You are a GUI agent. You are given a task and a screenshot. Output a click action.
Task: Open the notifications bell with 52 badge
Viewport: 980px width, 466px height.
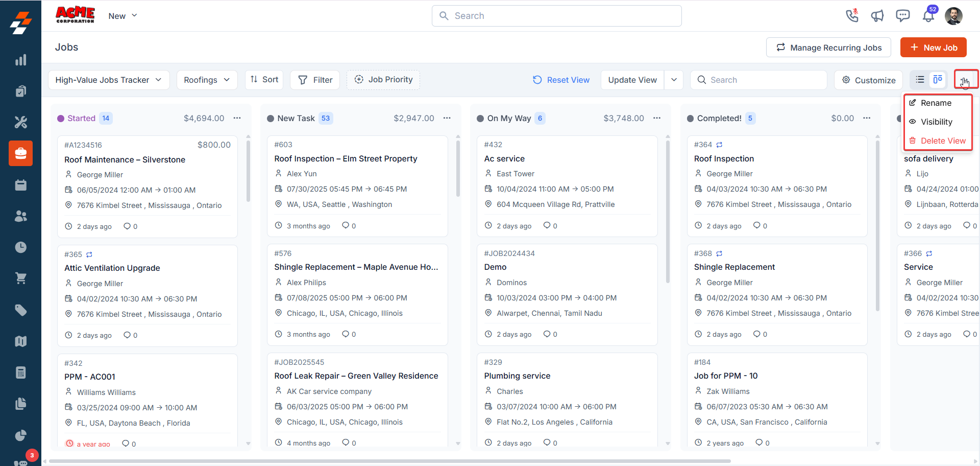tap(928, 16)
